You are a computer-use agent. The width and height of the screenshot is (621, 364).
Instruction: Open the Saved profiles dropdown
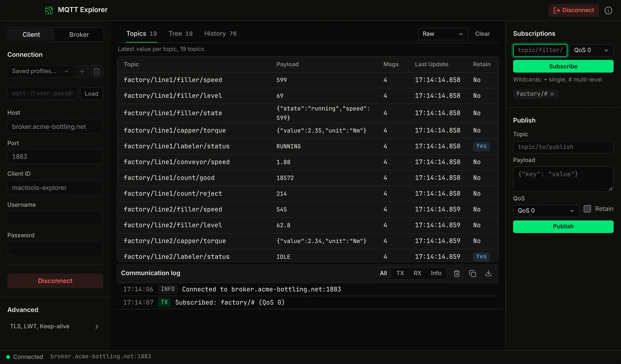[40, 71]
